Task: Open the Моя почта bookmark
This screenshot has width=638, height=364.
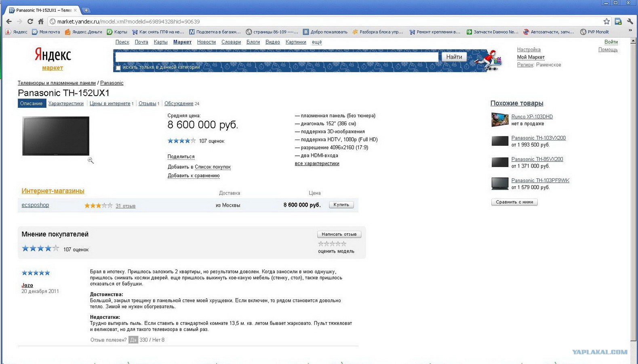Action: click(46, 32)
